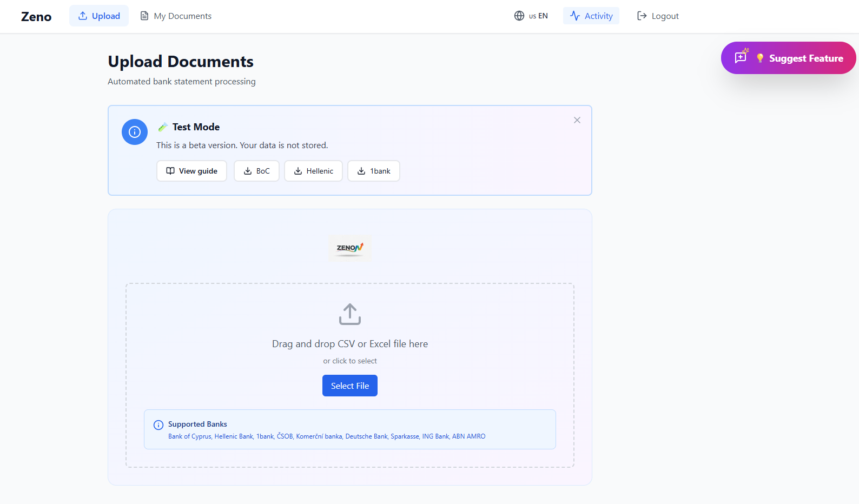Click the test tube icon beside Test Mode
The height and width of the screenshot is (504, 859).
[x=162, y=127]
